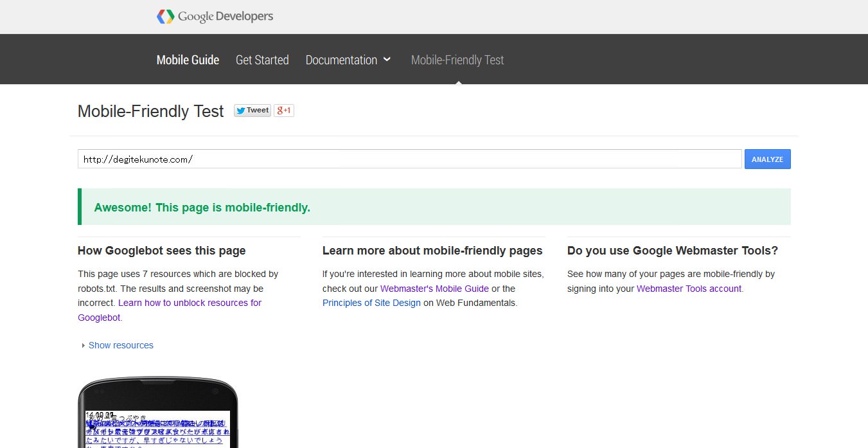Viewport: 868px width, 448px height.
Task: Click the Google +1 button
Action: tap(283, 111)
